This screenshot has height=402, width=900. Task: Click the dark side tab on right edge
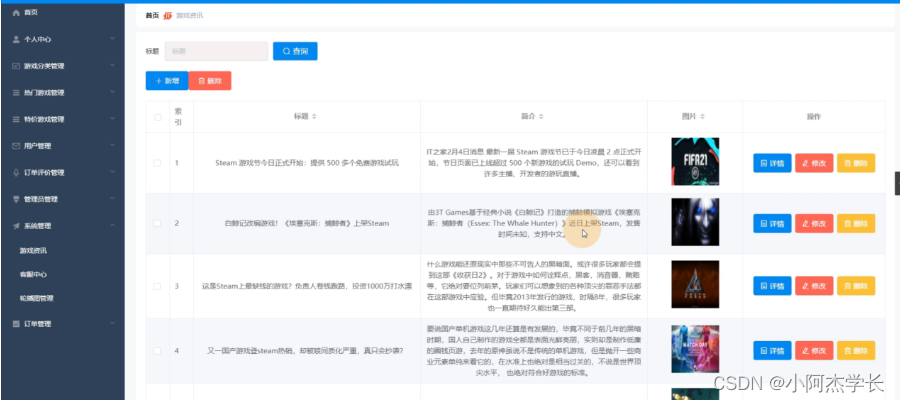pos(897,183)
